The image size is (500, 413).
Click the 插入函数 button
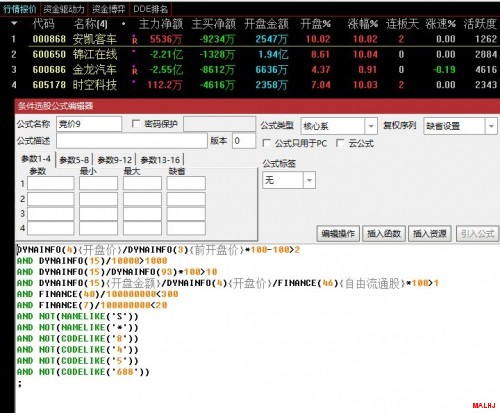pyautogui.click(x=384, y=234)
